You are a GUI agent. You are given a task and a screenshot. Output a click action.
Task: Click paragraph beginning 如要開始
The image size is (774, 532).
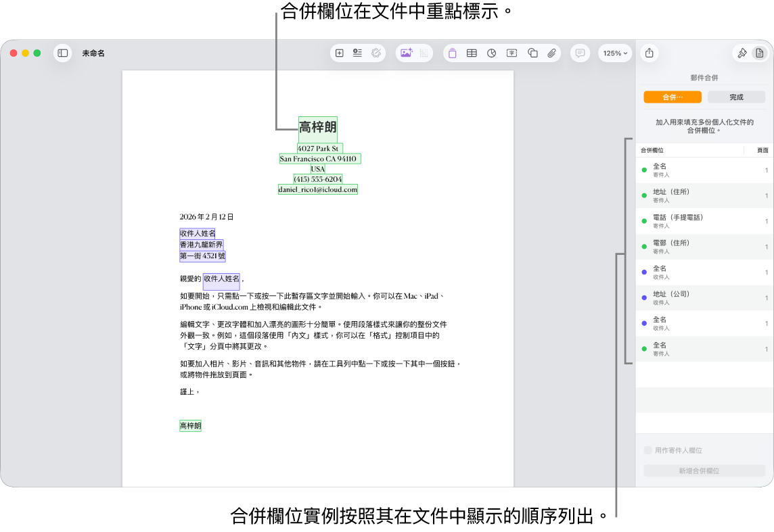coord(313,301)
